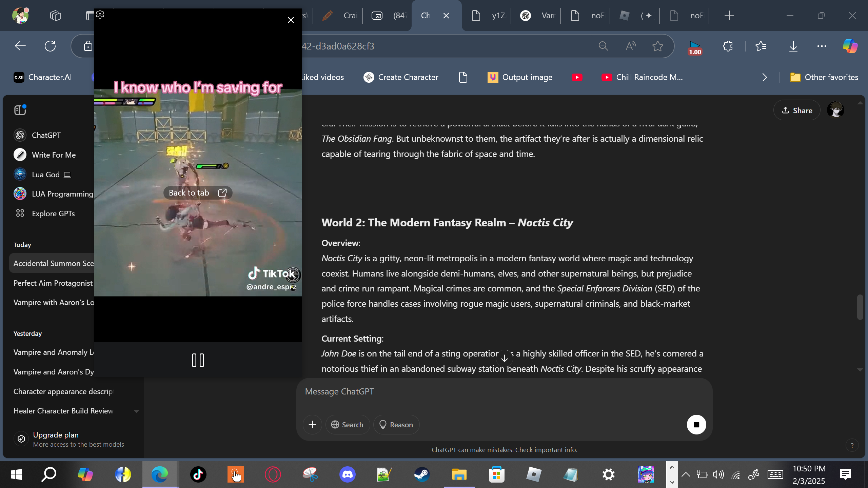The width and height of the screenshot is (868, 488).
Task: Toggle the ChatGPT sidebar
Action: point(20,110)
